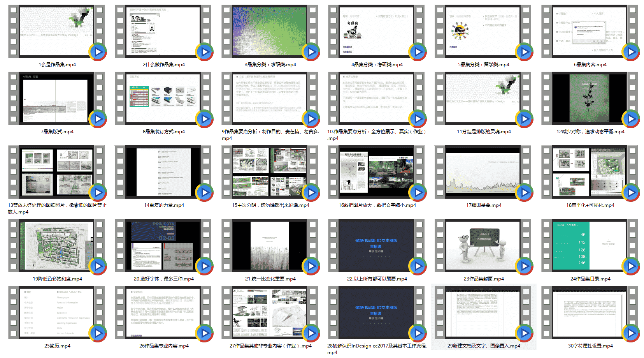Click the 18扁平化+可视化.mp4 video icon
This screenshot has width=644, height=358.
click(590, 172)
